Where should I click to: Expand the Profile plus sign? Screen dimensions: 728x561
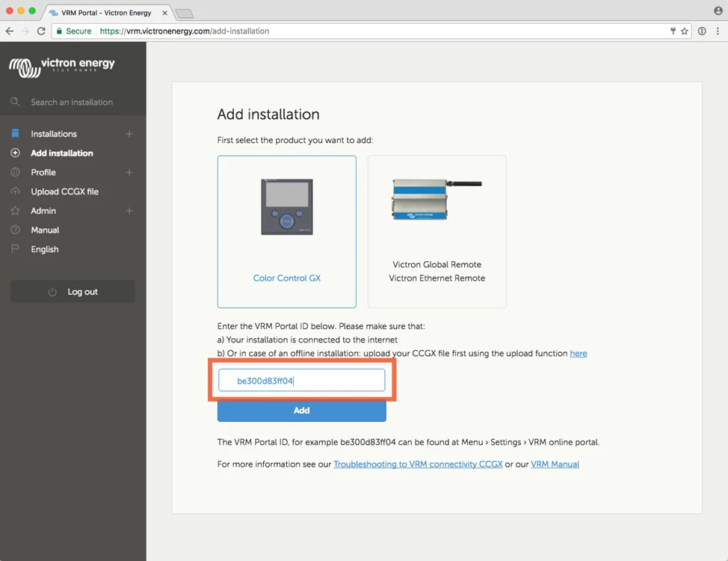(129, 173)
